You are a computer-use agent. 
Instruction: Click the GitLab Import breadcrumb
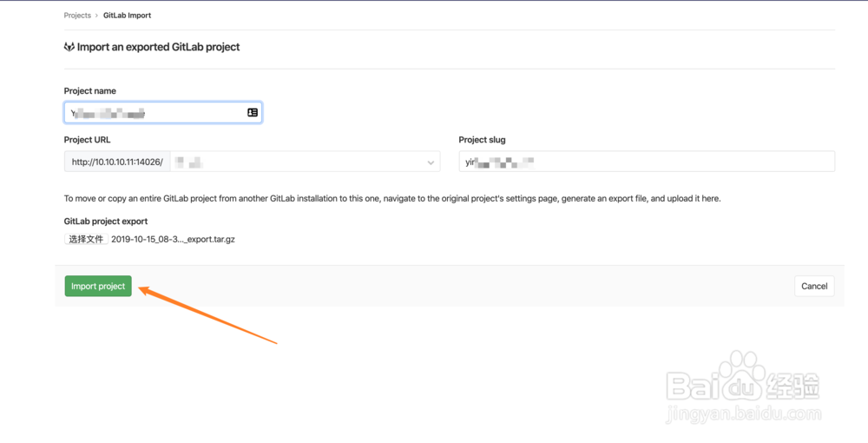127,16
